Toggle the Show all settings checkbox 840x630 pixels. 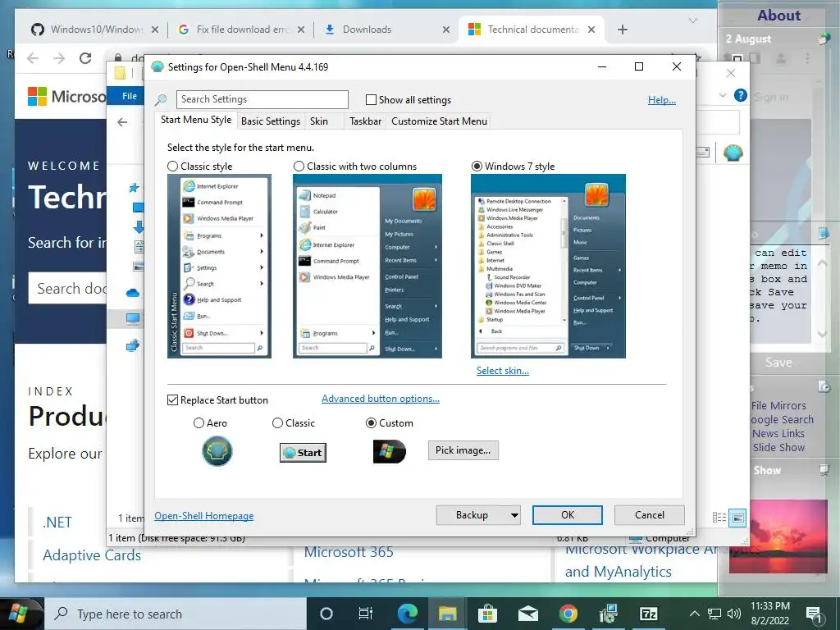[x=371, y=99]
